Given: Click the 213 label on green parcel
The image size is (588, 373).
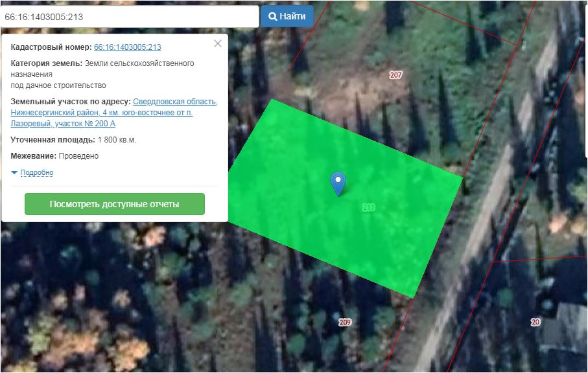Looking at the screenshot, I should [369, 207].
